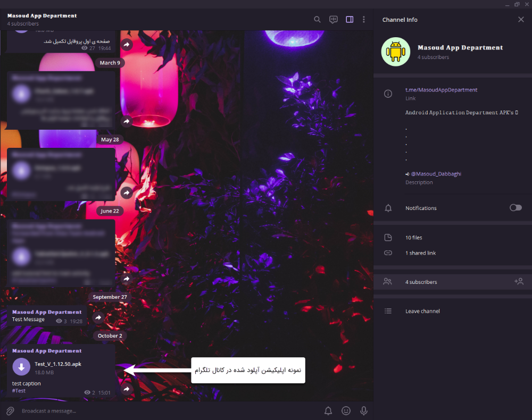Click the Masoud App Department Android avatar
532x420 pixels.
click(x=396, y=52)
